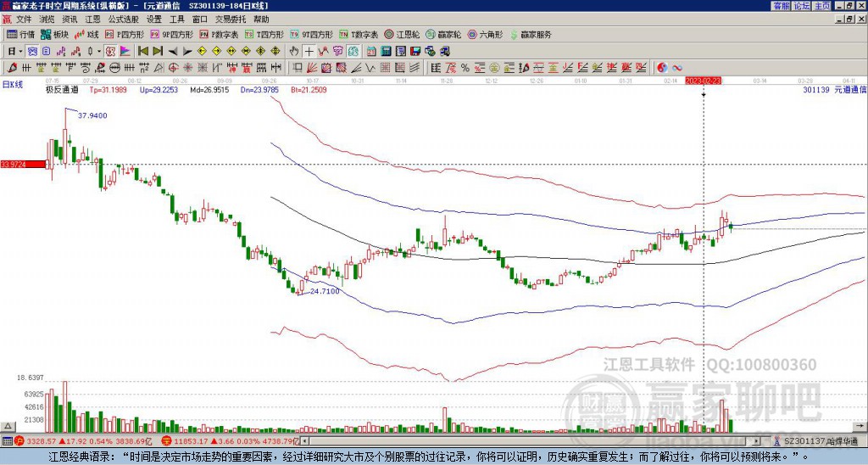Open the T数字表 tool

[x=359, y=34]
